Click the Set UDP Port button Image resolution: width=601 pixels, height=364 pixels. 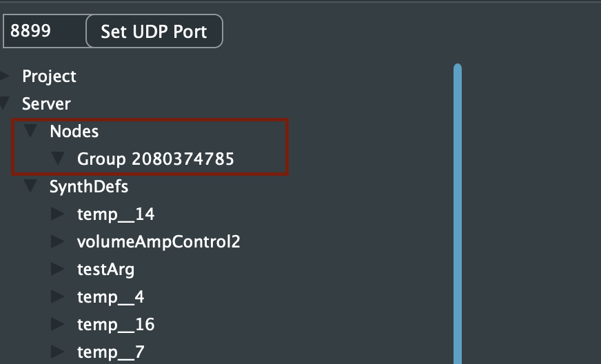[x=154, y=32]
